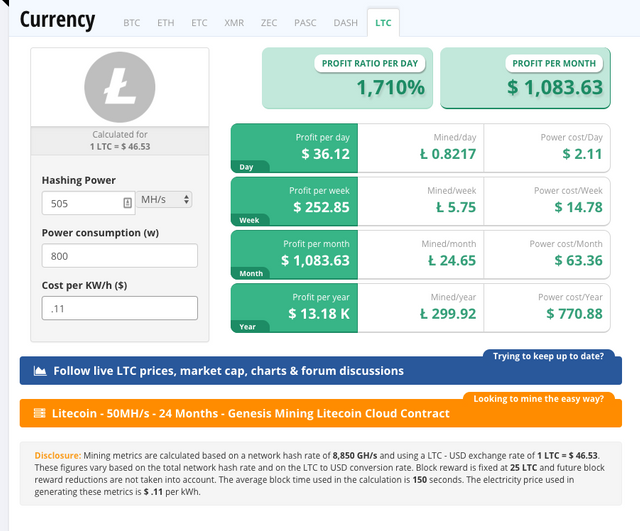
Task: Open the ETC currency tab
Action: pos(199,23)
